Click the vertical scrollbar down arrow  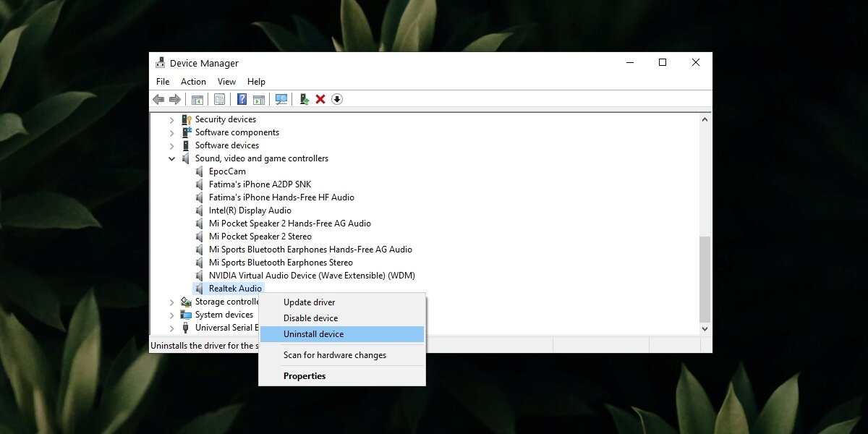point(705,328)
